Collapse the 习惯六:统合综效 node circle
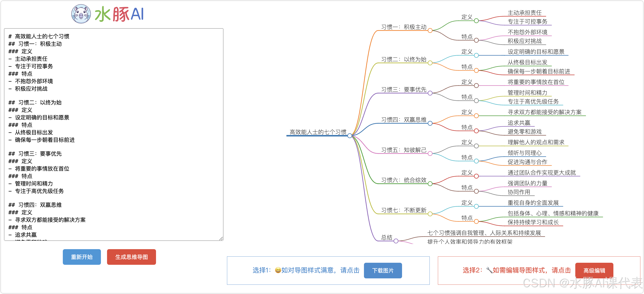Screen dimensions: 644x294 (430, 184)
